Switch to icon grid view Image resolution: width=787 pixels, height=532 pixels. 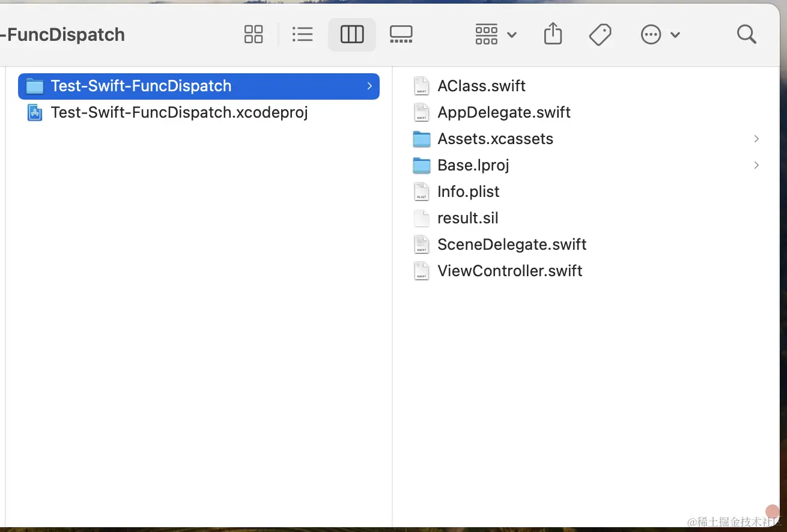click(254, 35)
